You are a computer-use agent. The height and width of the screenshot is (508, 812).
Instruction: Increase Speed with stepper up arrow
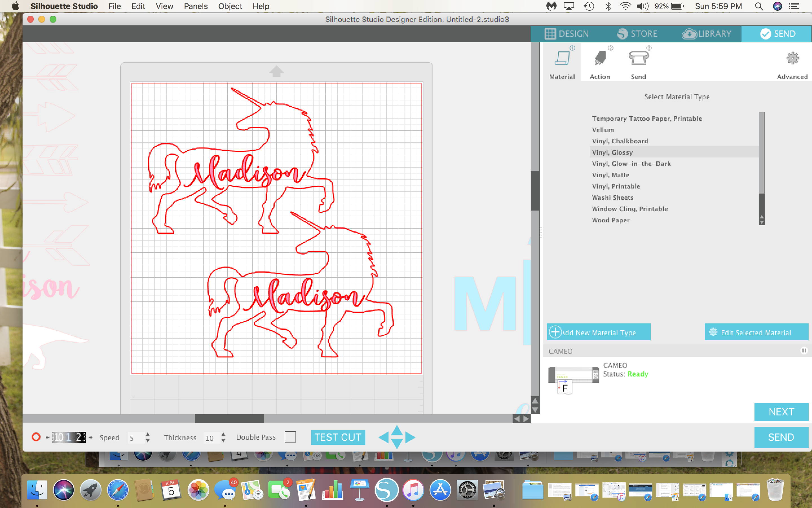148,434
